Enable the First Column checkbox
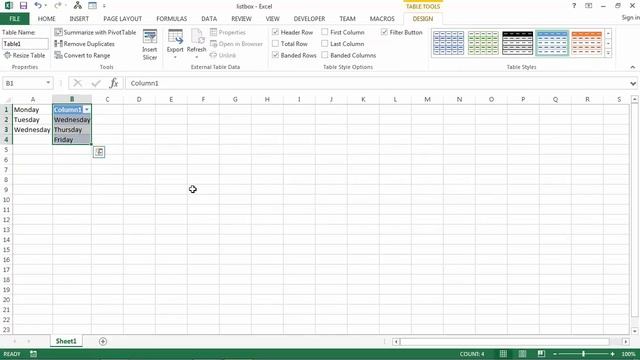The image size is (640, 360). pyautogui.click(x=325, y=32)
